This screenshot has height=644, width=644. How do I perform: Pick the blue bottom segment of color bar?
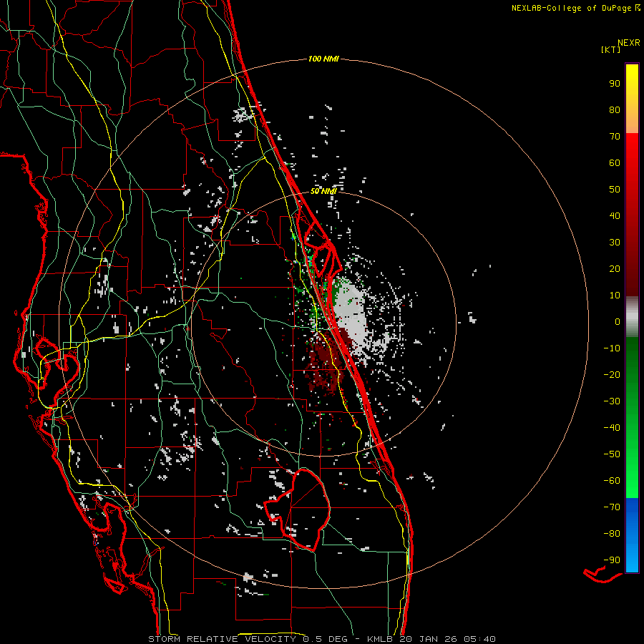632,535
